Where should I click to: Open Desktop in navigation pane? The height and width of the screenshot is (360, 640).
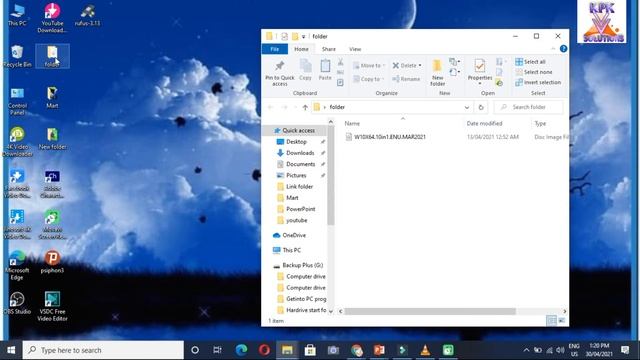point(296,142)
